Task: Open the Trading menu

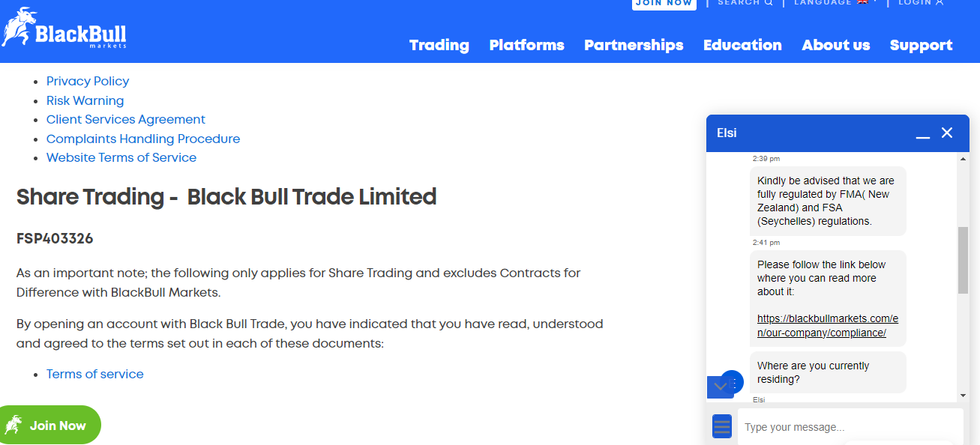Action: (439, 45)
